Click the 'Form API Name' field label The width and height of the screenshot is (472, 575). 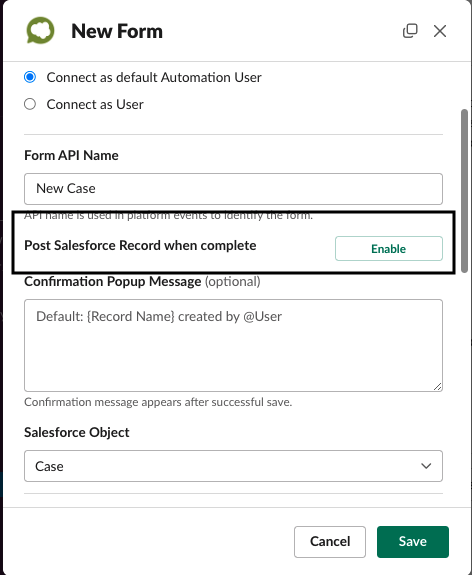71,155
